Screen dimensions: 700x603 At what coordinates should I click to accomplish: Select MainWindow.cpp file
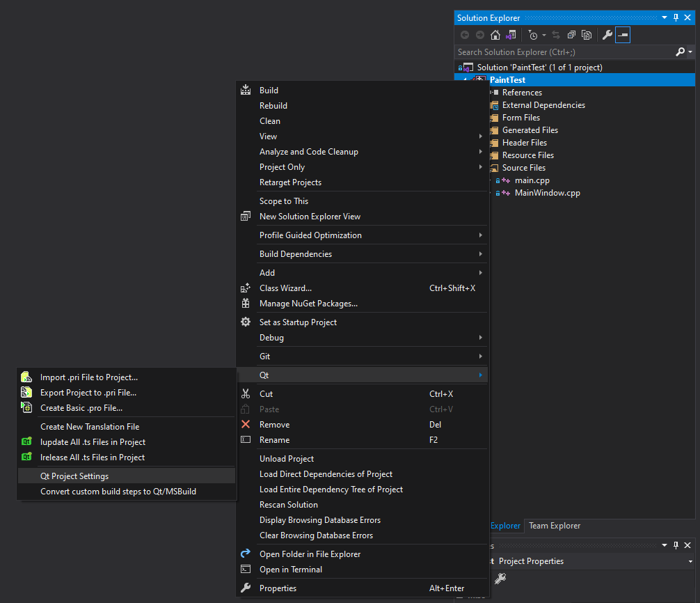548,193
